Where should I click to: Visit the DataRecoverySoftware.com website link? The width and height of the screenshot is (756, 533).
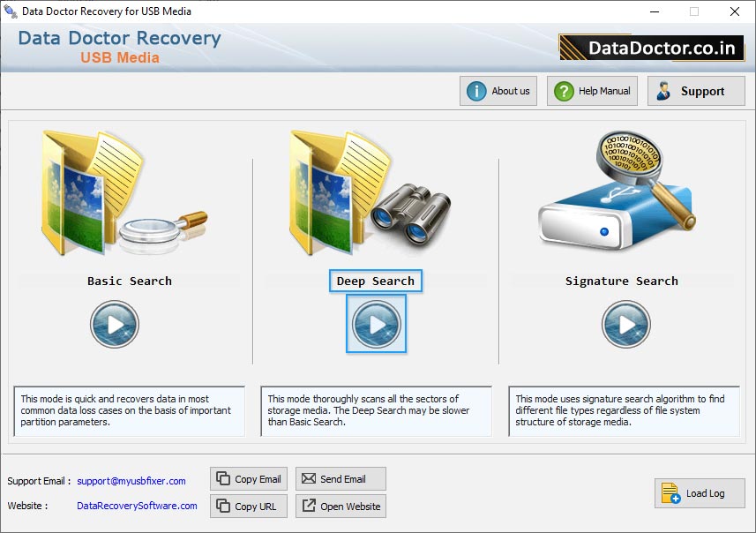(137, 506)
